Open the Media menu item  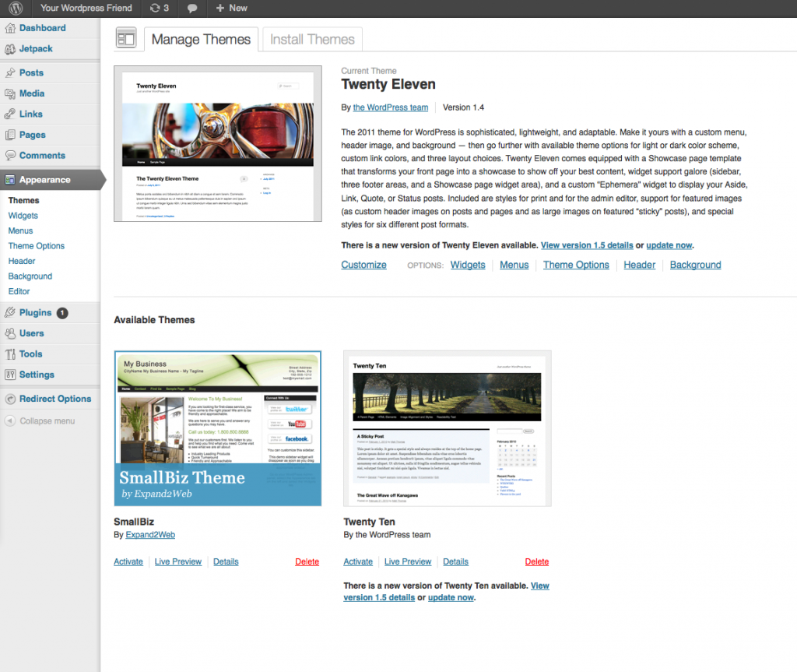click(x=32, y=93)
